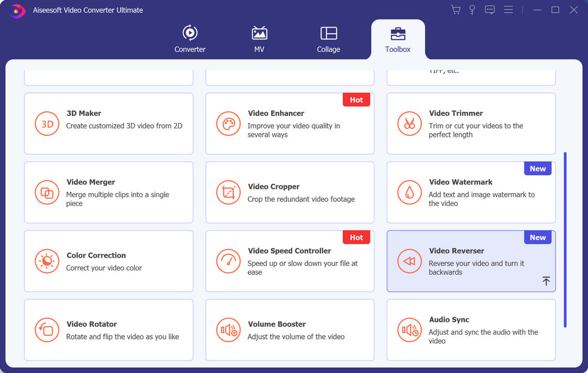Click the Volume Booster speaker icon
The width and height of the screenshot is (588, 373).
pos(228,330)
